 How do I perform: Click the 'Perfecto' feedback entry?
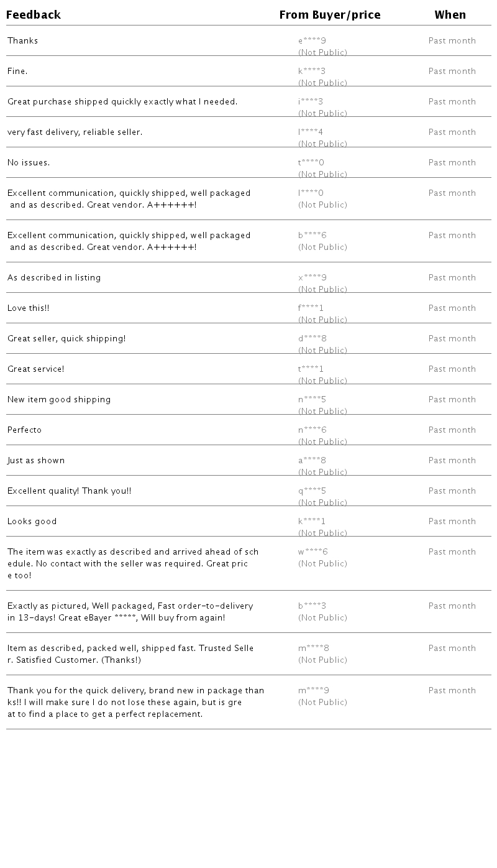pos(25,430)
